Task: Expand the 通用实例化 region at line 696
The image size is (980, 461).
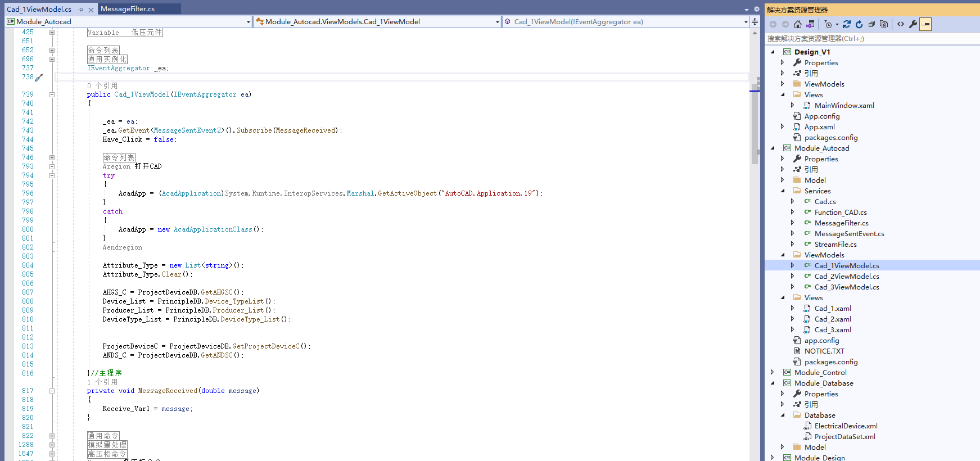Action: pos(52,59)
